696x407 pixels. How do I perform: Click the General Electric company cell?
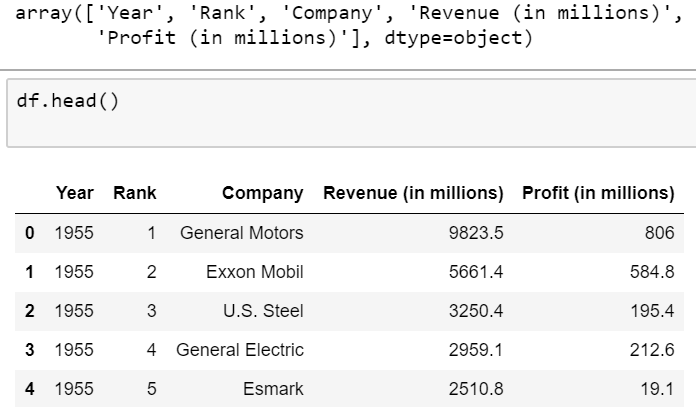click(240, 350)
